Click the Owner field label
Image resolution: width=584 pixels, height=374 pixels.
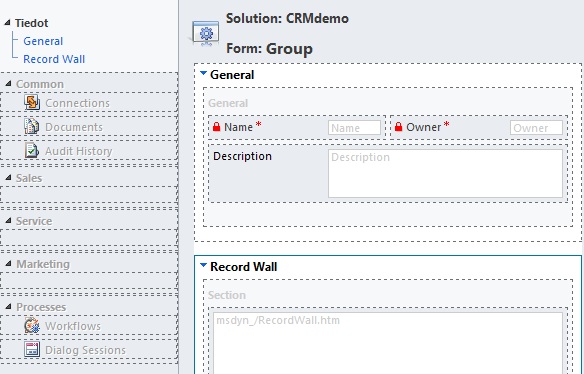(x=423, y=127)
